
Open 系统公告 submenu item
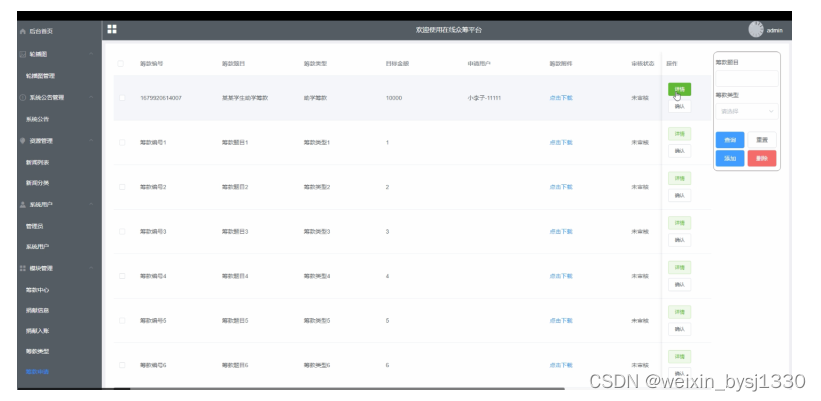38,119
